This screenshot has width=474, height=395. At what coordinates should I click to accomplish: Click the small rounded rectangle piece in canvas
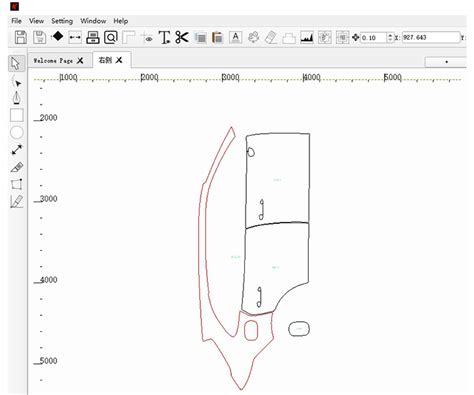299,329
